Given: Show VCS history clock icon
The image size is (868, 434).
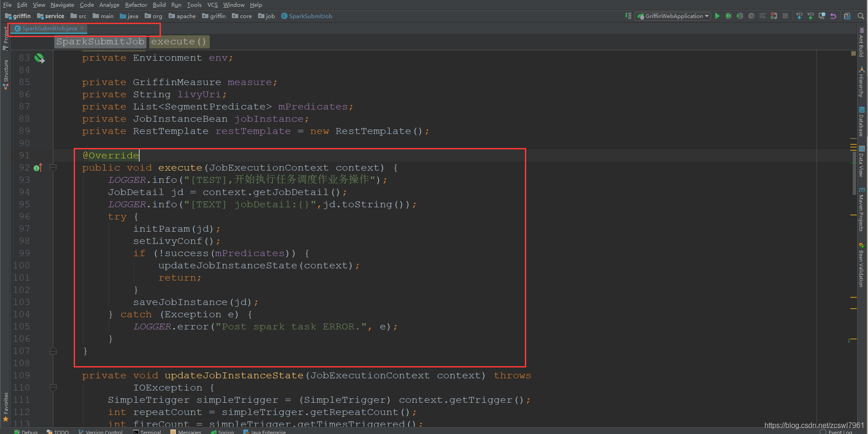Looking at the screenshot, I should (x=822, y=16).
